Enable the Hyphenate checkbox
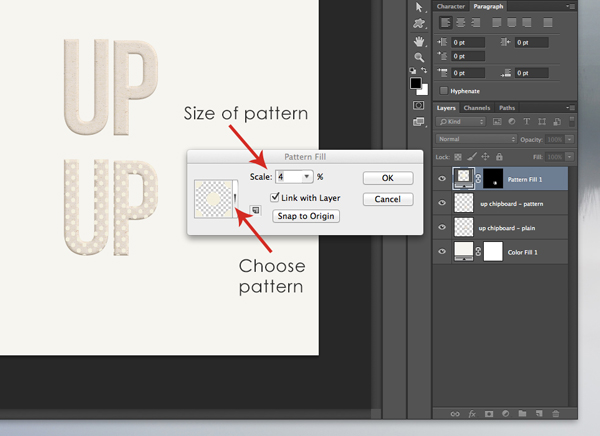600x436 pixels. [443, 90]
